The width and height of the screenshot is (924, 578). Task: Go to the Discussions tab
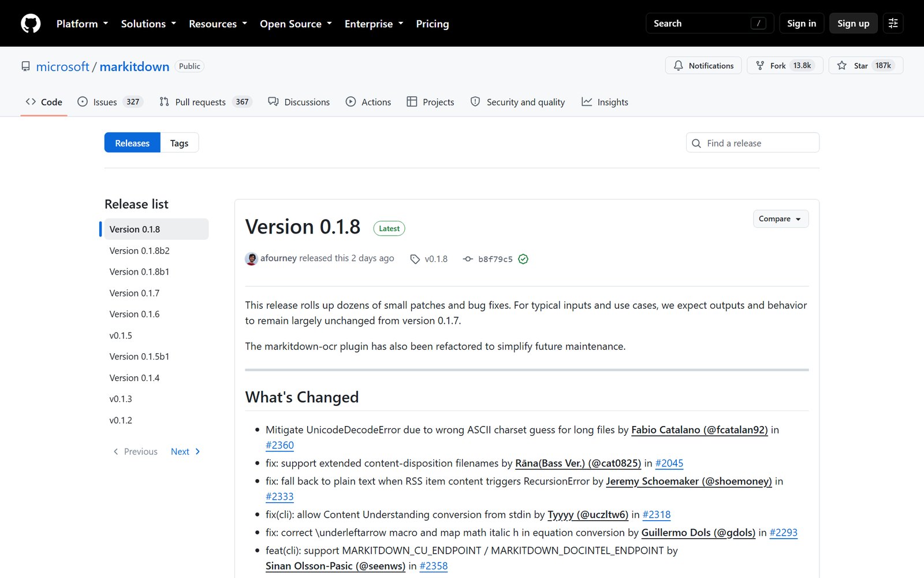tap(299, 102)
